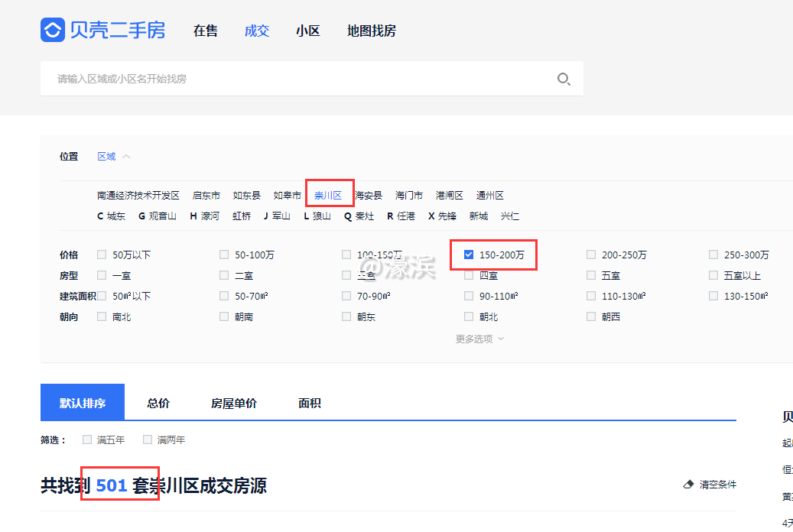Screen dimensions: 793x532
Task: Click the blue 501 results link
Action: click(x=109, y=485)
